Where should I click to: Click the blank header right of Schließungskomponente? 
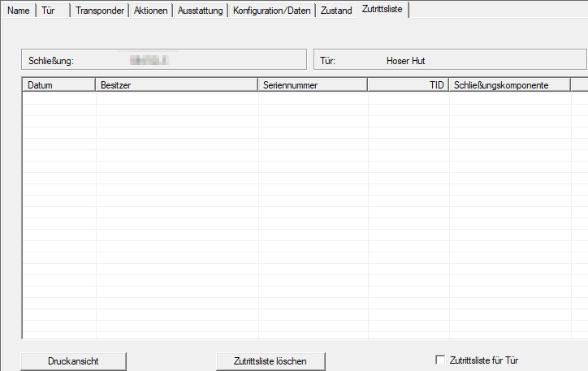click(x=579, y=84)
